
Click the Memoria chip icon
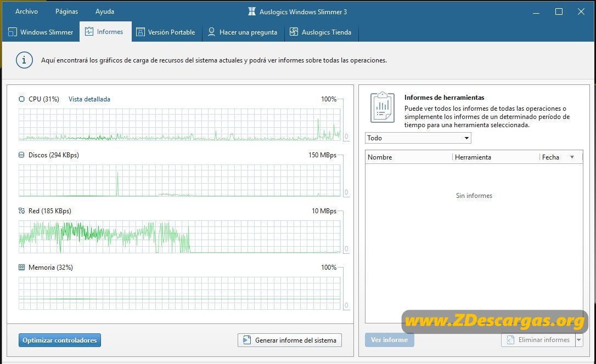(x=21, y=267)
